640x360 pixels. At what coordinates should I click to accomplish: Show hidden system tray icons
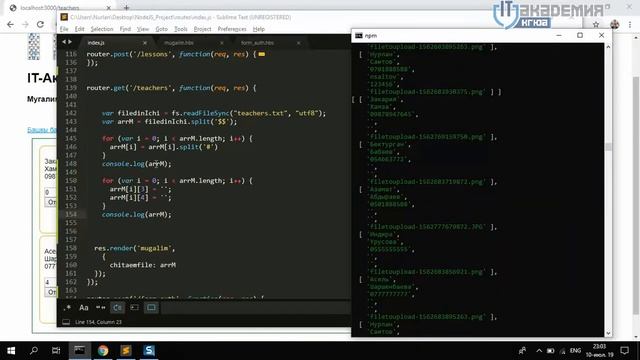539,351
